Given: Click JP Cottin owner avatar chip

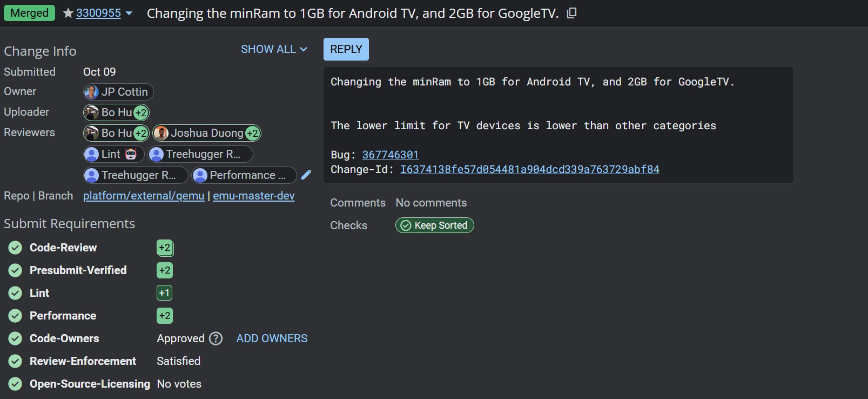Looking at the screenshot, I should (x=118, y=92).
